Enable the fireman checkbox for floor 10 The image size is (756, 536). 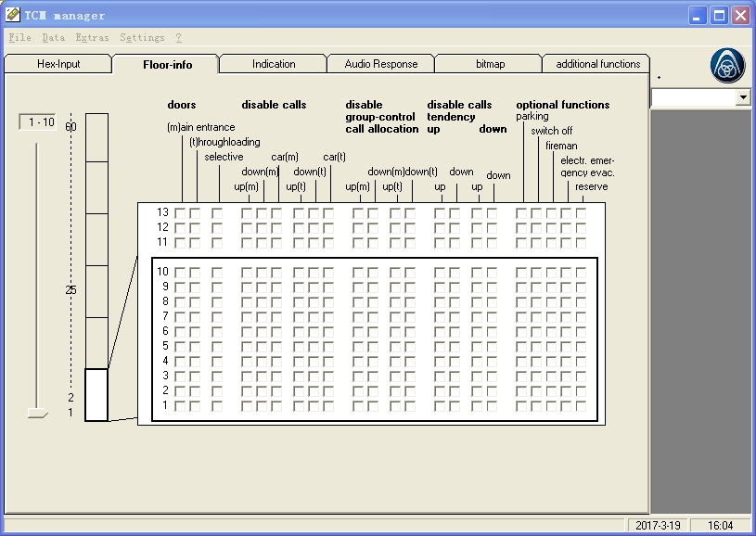point(553,272)
